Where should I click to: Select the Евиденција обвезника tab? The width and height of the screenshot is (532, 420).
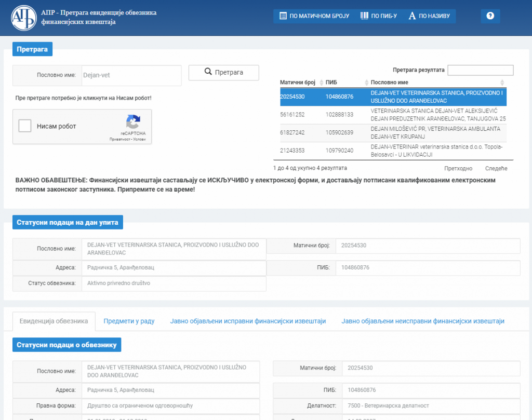tap(54, 321)
